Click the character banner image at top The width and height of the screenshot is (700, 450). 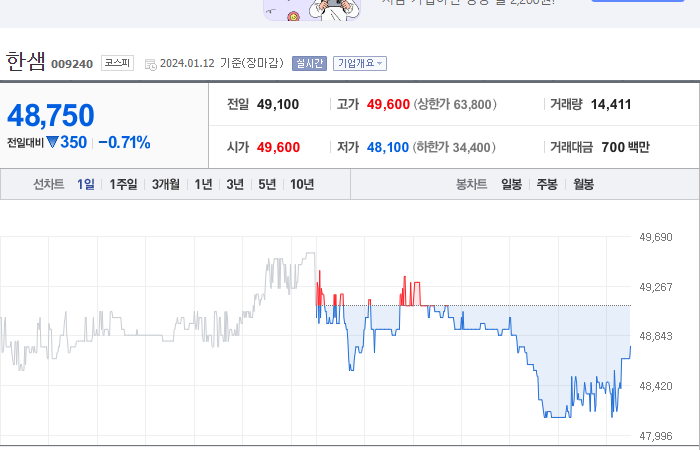[x=312, y=10]
